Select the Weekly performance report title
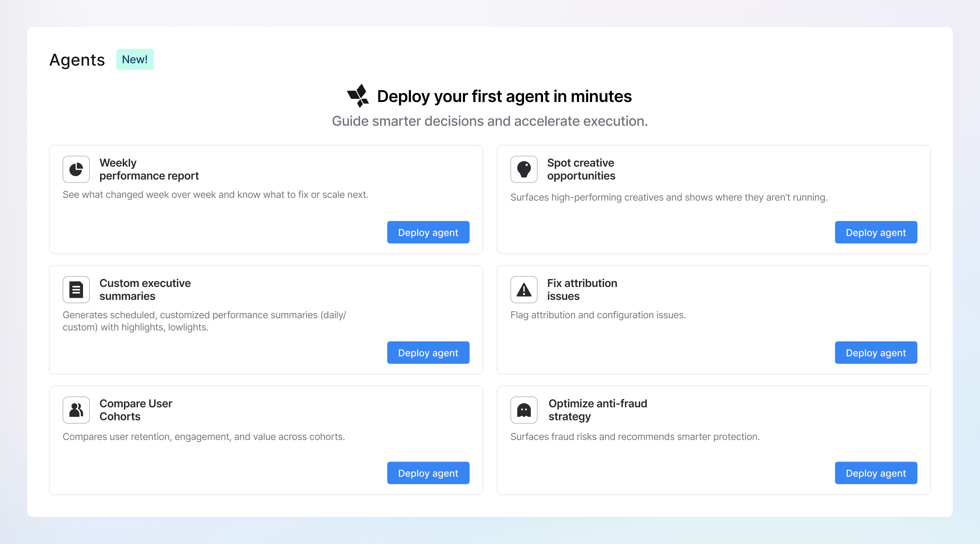 tap(149, 169)
